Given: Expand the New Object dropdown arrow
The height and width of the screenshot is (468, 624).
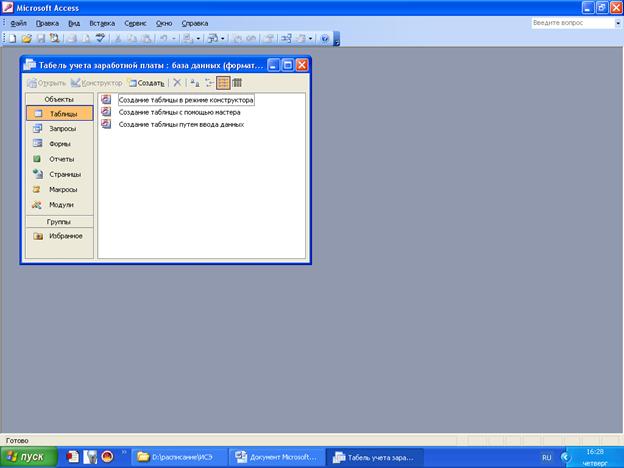Looking at the screenshot, I should tap(310, 39).
